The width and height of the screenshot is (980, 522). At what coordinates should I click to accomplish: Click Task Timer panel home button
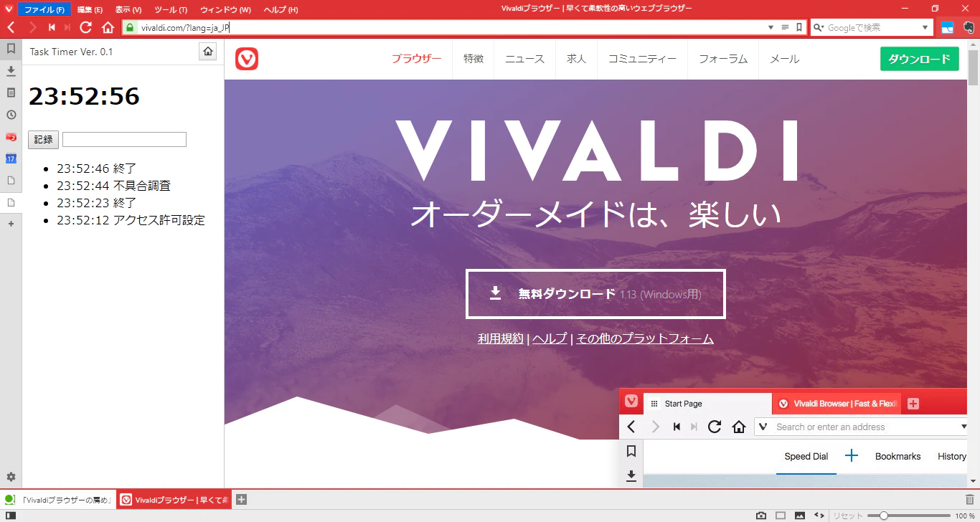tap(207, 52)
